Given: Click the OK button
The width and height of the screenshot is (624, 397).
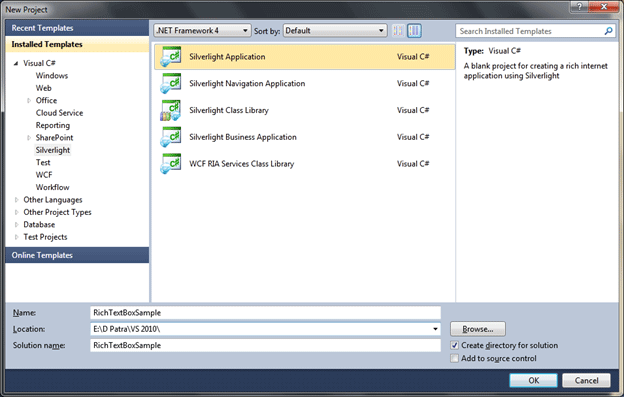Looking at the screenshot, I should click(533, 380).
